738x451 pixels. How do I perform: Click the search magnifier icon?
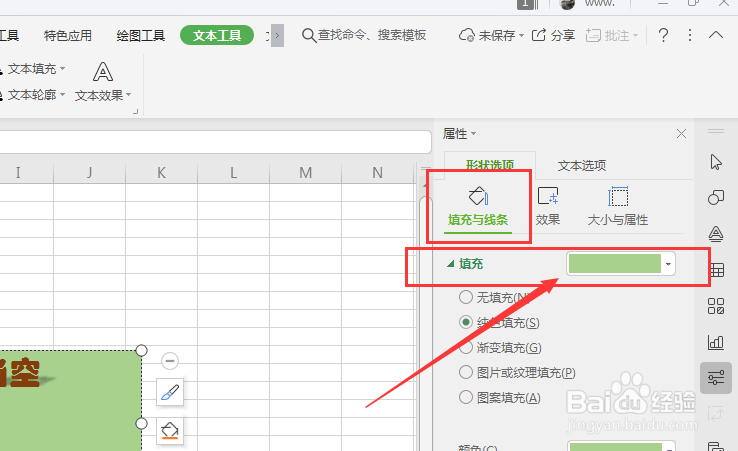tap(308, 35)
